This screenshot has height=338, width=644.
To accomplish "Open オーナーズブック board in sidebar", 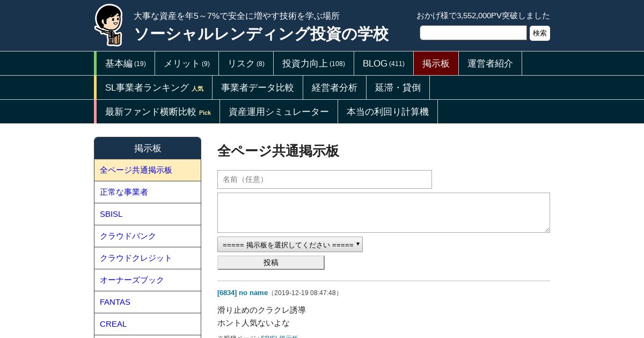I will [x=148, y=280].
